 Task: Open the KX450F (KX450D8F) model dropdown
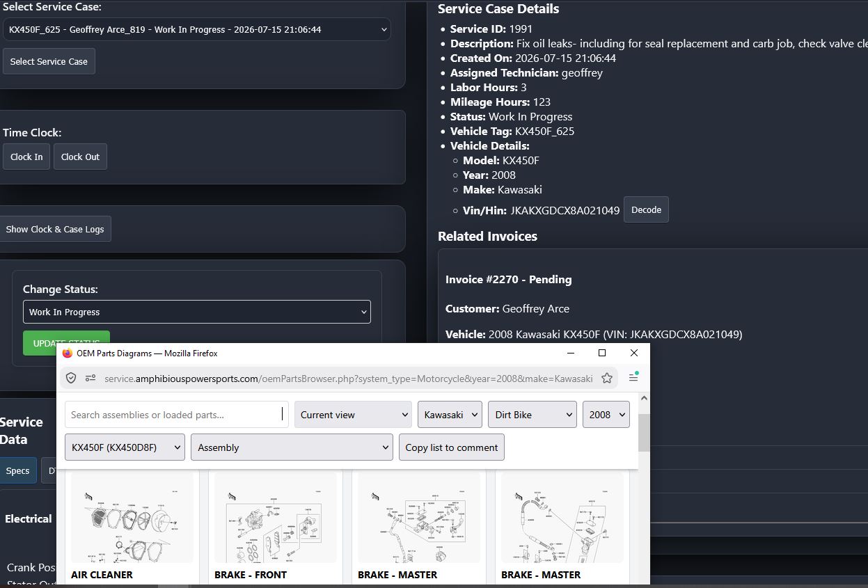(125, 447)
